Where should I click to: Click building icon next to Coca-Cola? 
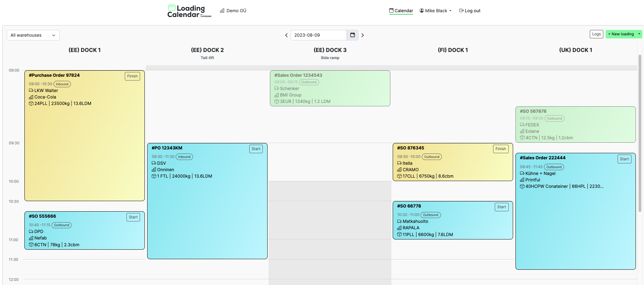31,97
